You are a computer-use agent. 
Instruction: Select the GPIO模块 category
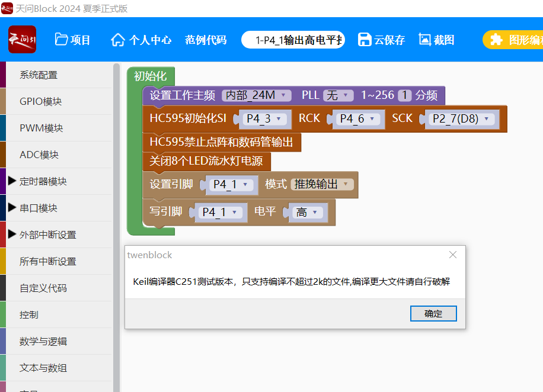pos(56,101)
